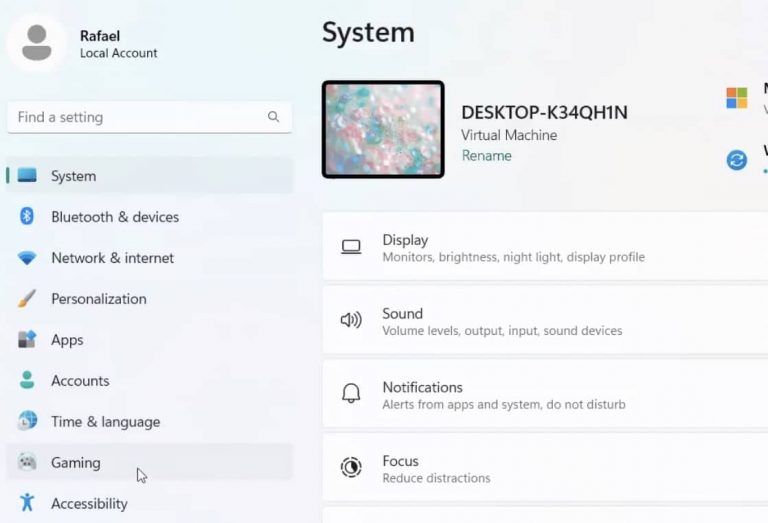
Task: Click the Notifications bell icon
Action: coord(351,394)
